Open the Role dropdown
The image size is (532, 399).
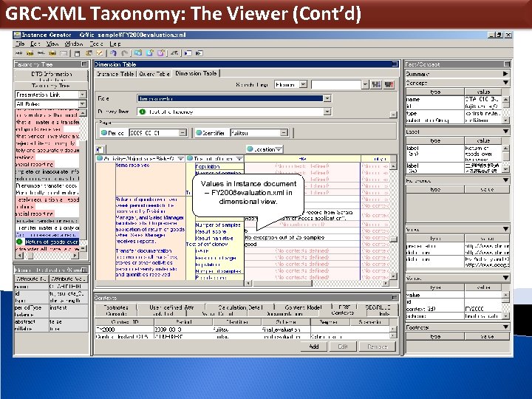click(x=327, y=98)
